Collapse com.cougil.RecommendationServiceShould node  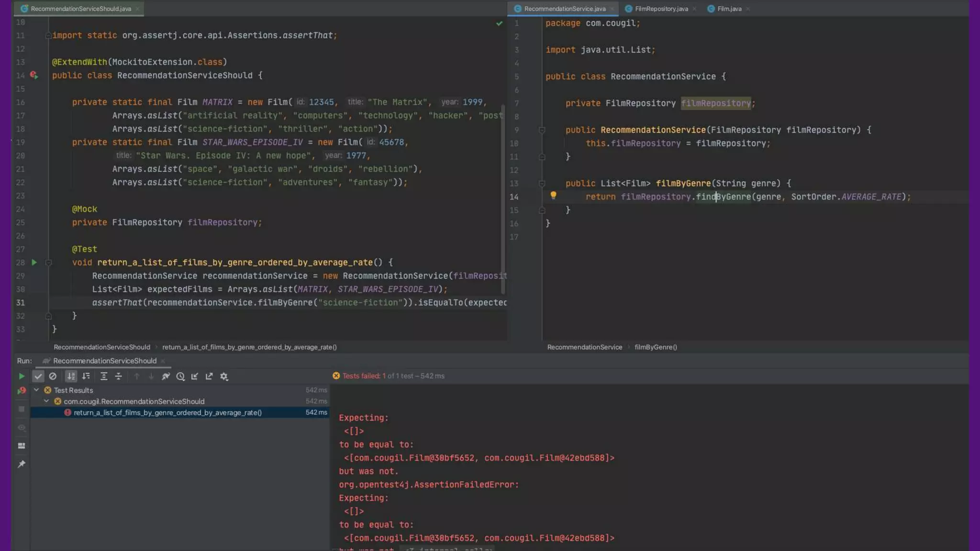point(46,401)
